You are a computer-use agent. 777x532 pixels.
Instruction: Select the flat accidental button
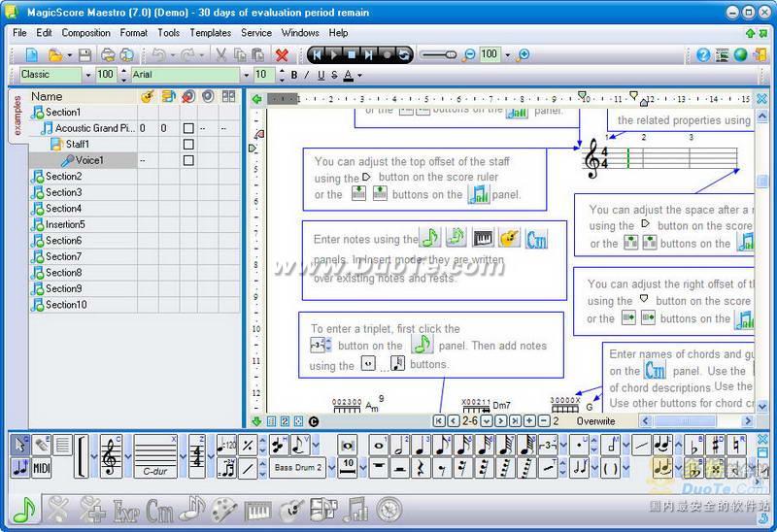693,446
